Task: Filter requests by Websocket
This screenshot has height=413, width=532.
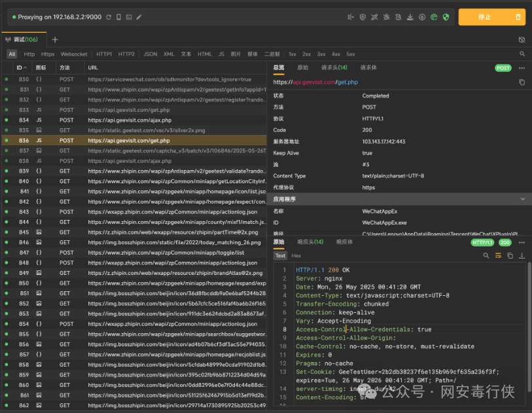Action: click(74, 54)
